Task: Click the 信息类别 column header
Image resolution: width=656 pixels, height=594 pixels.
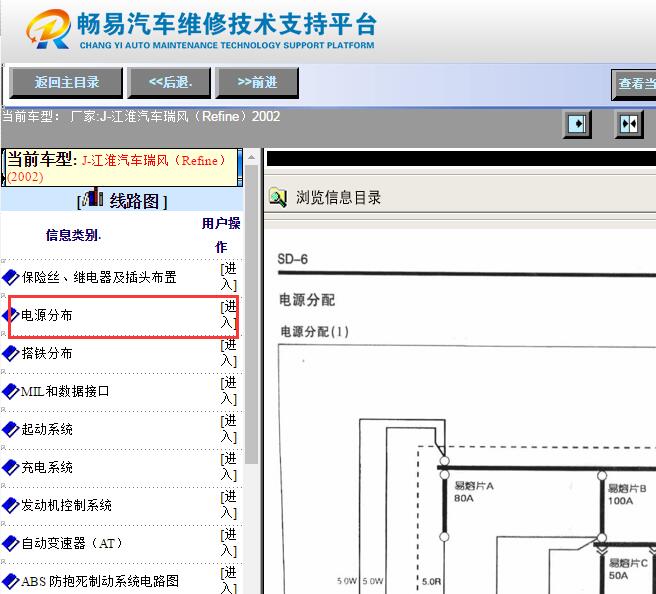Action: point(73,235)
